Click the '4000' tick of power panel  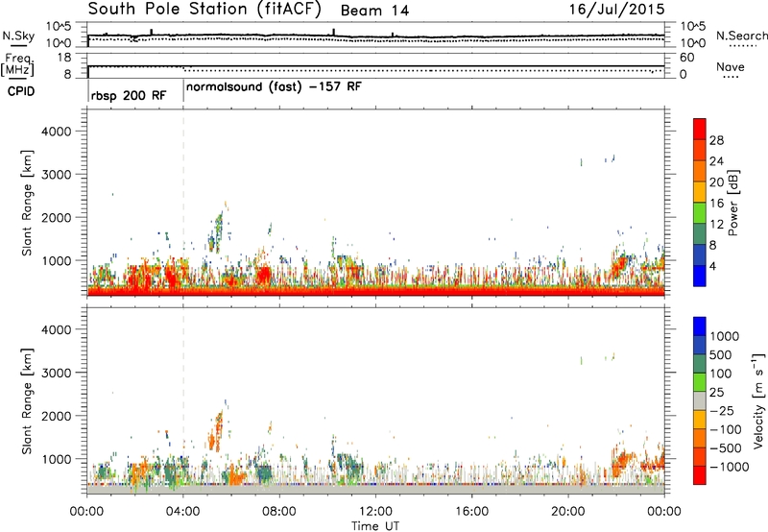click(56, 132)
